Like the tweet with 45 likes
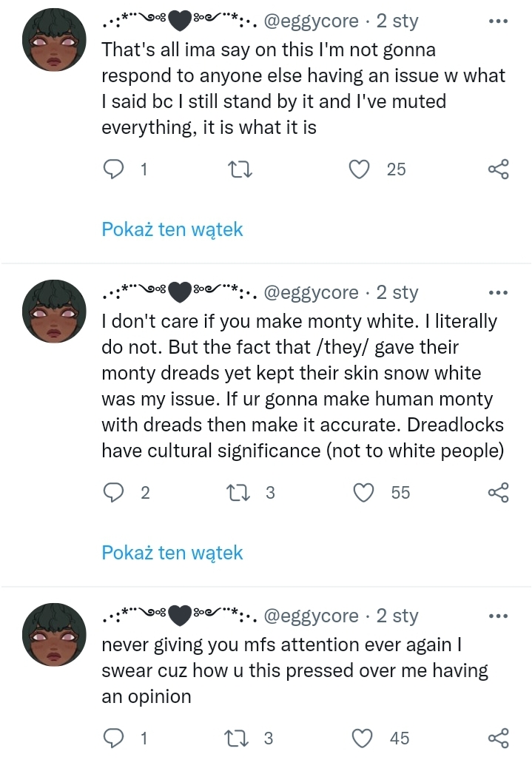The height and width of the screenshot is (774, 532). pyautogui.click(x=364, y=738)
